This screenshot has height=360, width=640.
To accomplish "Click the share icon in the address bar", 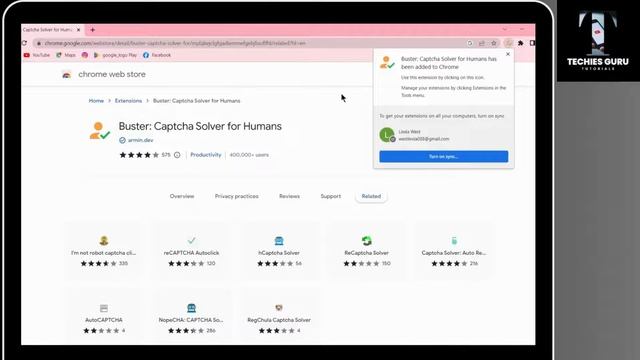I will coord(482,43).
